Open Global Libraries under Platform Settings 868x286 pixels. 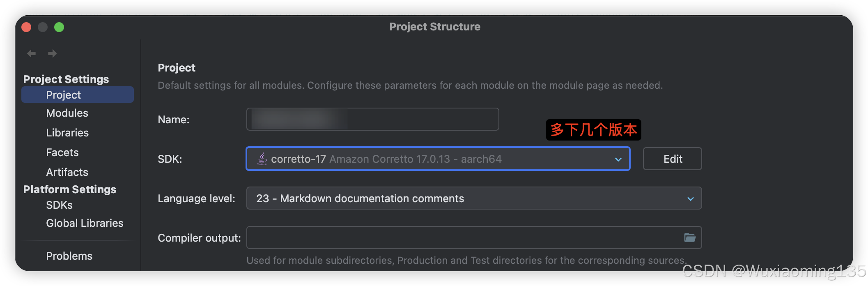(84, 223)
